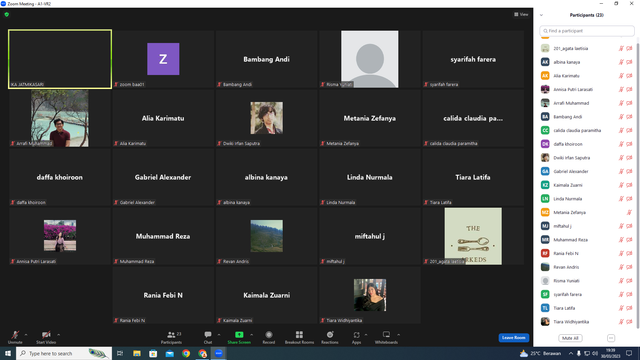Click Gabriel Alexander's GA avatar in participants list

(x=545, y=171)
